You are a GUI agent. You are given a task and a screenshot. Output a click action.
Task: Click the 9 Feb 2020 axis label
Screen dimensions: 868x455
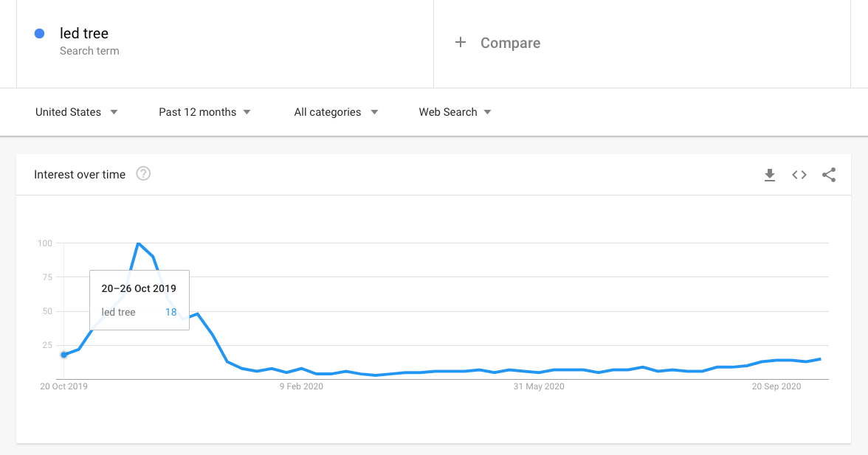[301, 386]
